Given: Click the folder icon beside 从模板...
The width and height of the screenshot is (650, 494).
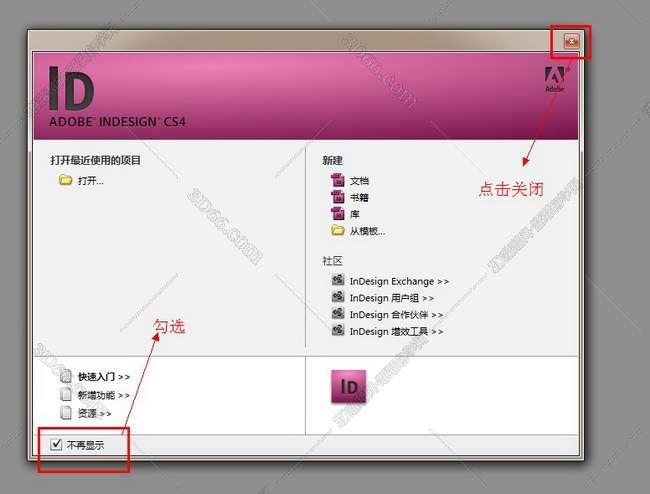Looking at the screenshot, I should coord(338,230).
